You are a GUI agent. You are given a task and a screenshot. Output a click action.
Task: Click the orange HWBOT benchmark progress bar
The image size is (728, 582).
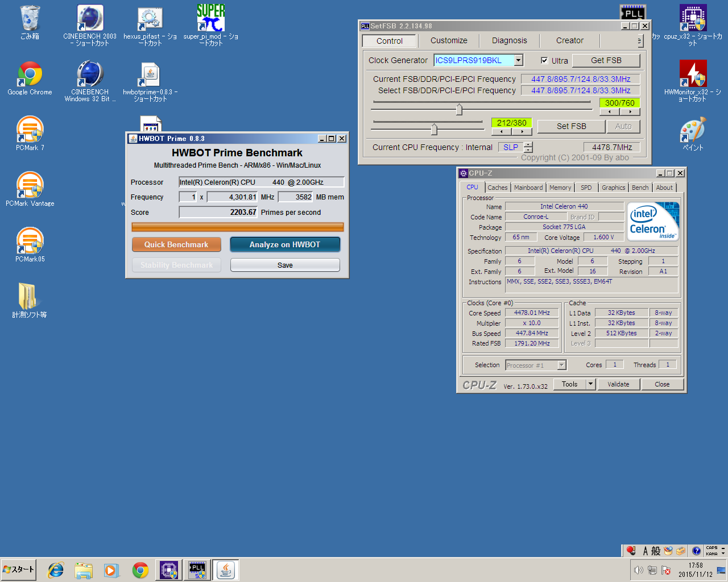238,227
